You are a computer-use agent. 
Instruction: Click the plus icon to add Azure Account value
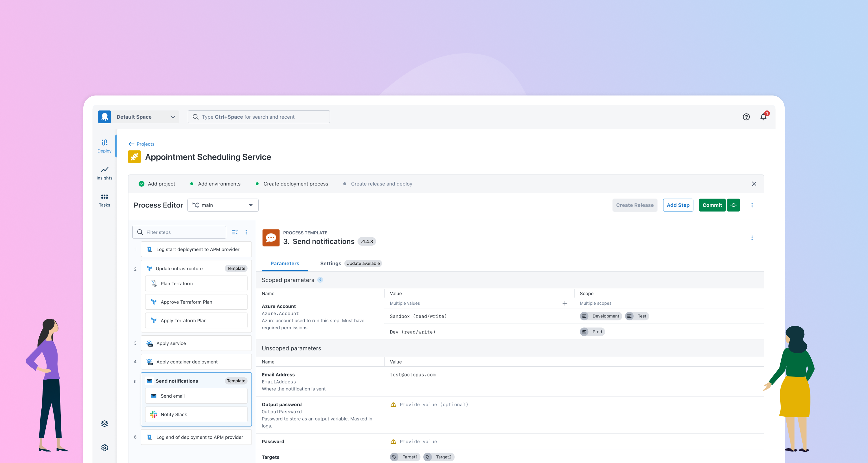tap(565, 303)
